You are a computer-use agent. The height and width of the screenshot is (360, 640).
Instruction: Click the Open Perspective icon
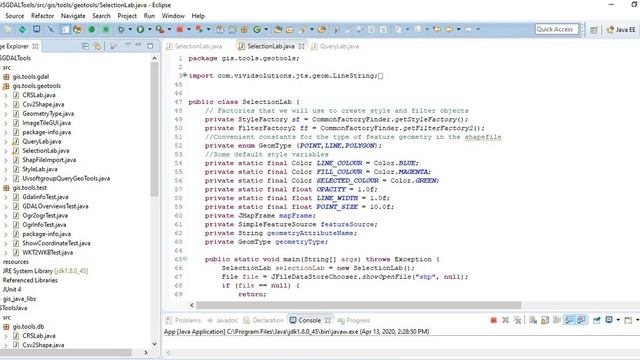[594, 30]
